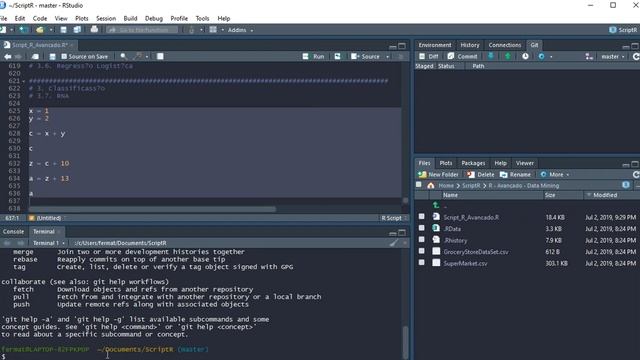Expand the Source button dropdown arrow
Screen dimensions: 640x360
pos(387,57)
